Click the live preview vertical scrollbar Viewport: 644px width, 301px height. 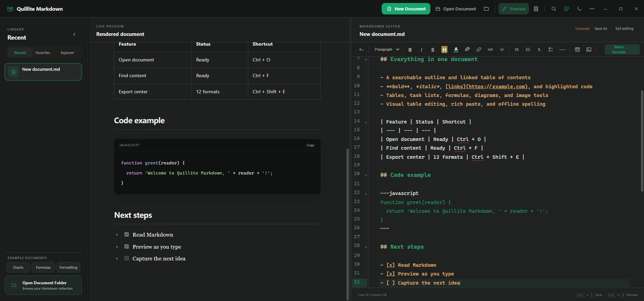pos(347,224)
